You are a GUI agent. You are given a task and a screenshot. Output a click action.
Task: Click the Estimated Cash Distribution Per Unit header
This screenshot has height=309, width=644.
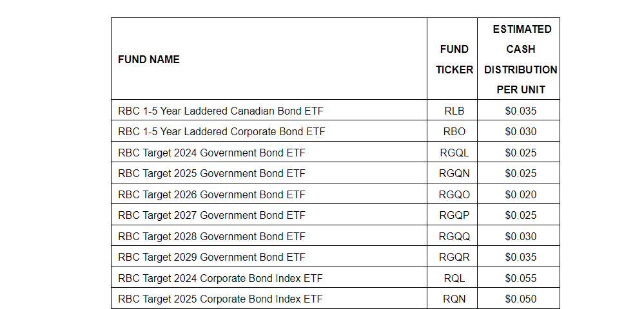(521, 59)
